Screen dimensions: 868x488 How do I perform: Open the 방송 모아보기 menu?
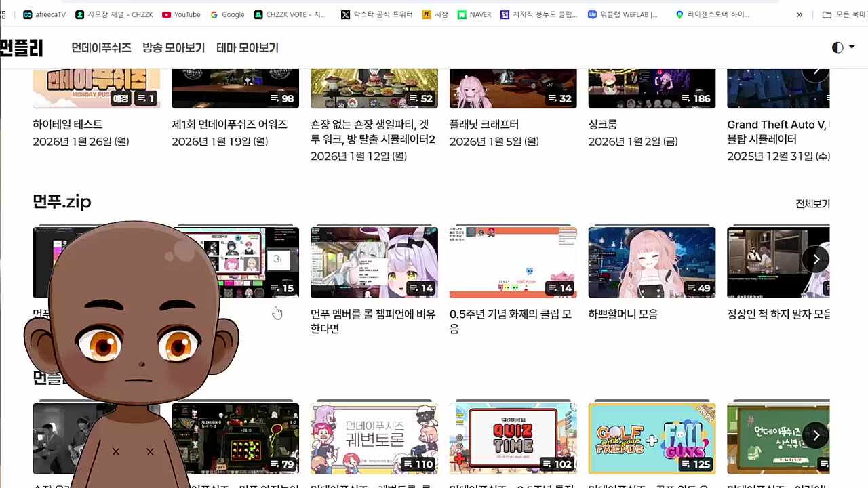174,47
